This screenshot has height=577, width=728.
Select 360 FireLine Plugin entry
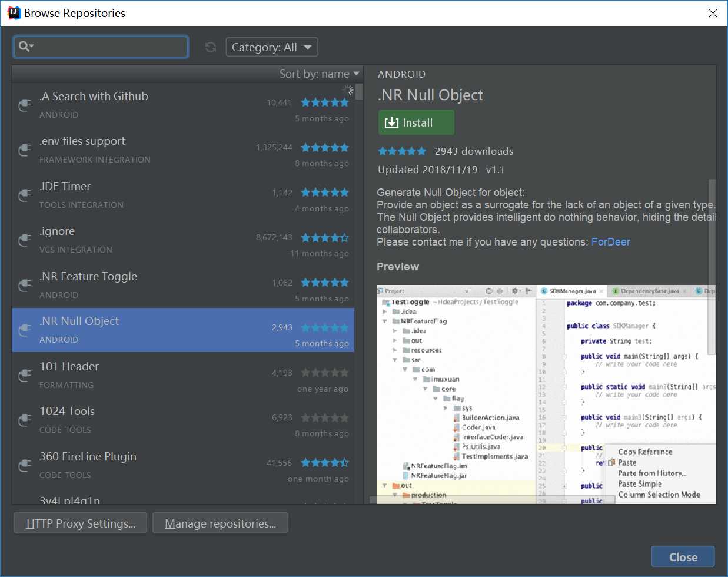click(183, 466)
